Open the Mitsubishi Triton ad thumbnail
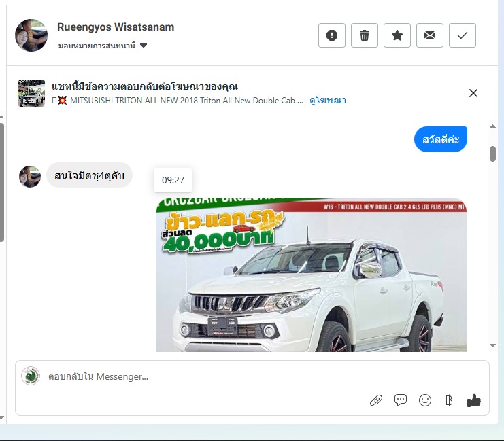Image resolution: width=504 pixels, height=441 pixels. click(x=31, y=93)
